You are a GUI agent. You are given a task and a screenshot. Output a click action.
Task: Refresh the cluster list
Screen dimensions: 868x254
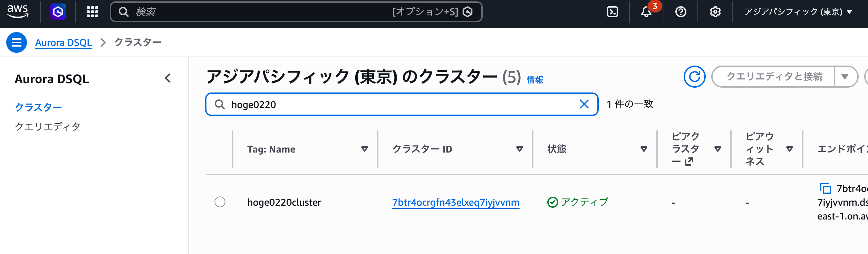point(695,77)
